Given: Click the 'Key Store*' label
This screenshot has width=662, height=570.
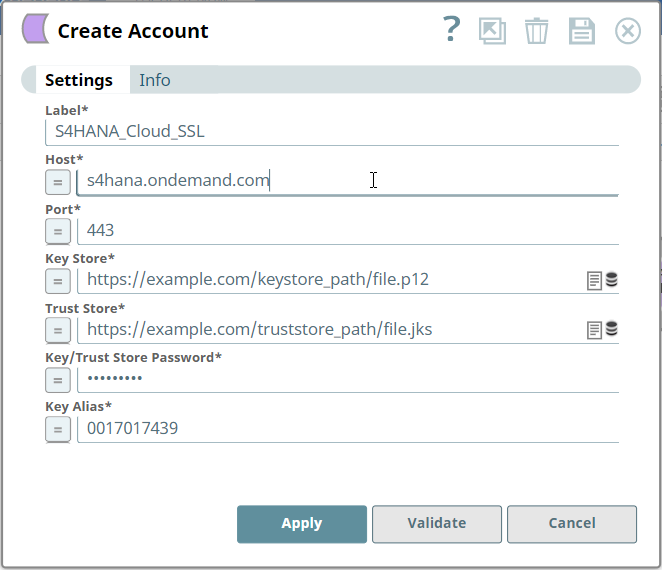Looking at the screenshot, I should click(x=80, y=258).
